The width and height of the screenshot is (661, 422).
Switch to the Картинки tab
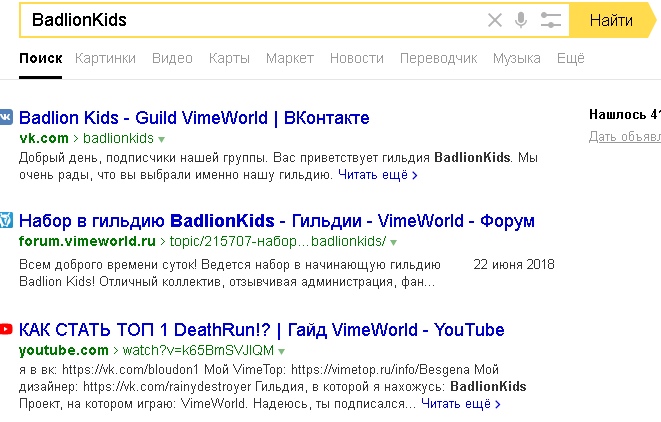tap(105, 58)
